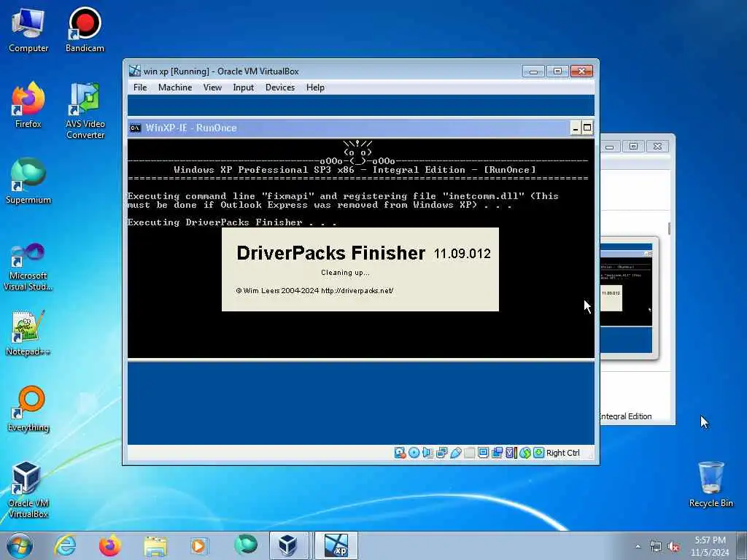The width and height of the screenshot is (747, 560).
Task: Click the optical disc status icon
Action: tap(414, 452)
